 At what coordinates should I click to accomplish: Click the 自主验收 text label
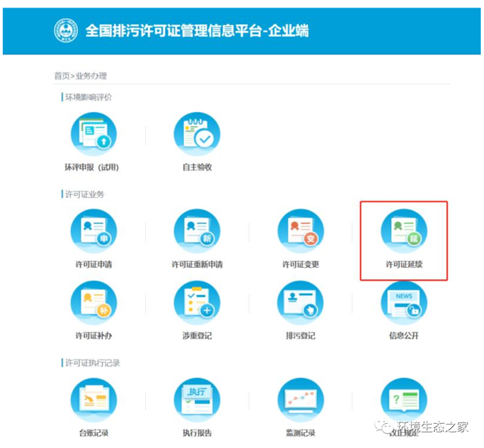point(197,167)
